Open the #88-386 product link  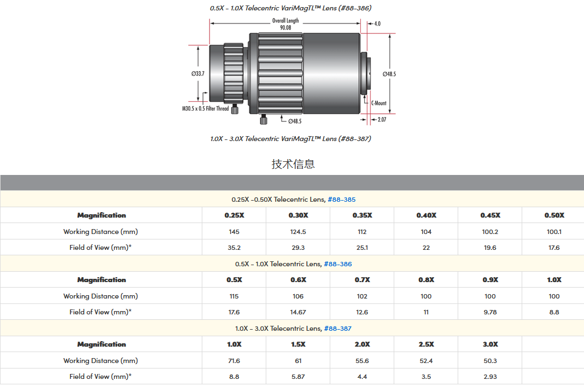(x=338, y=264)
